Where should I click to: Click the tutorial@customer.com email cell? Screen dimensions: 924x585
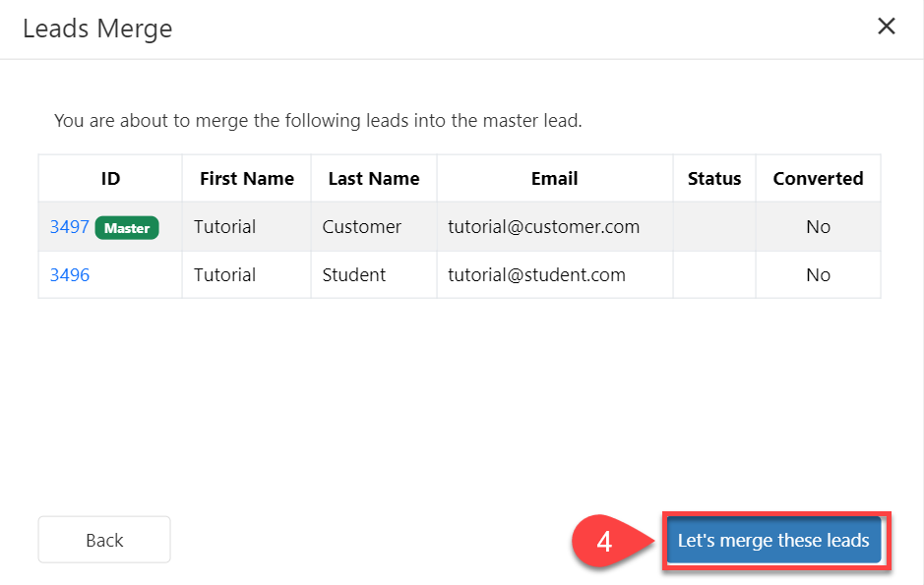coord(544,227)
